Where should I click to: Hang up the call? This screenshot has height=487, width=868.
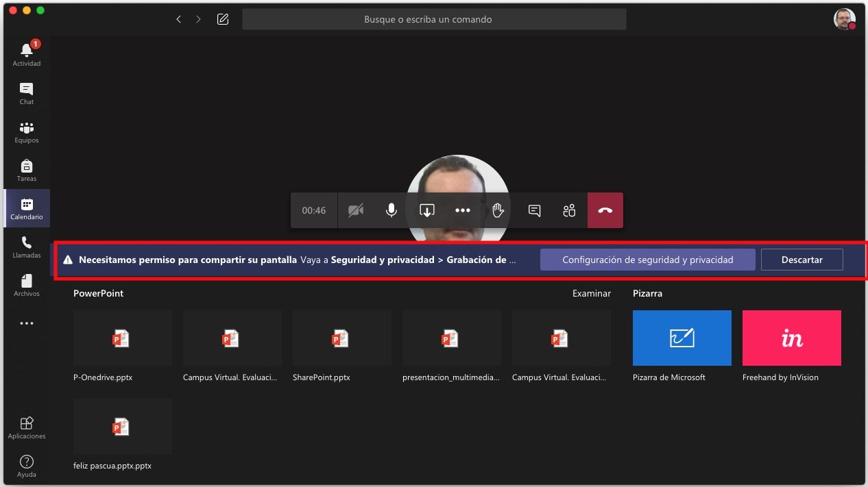pyautogui.click(x=605, y=210)
